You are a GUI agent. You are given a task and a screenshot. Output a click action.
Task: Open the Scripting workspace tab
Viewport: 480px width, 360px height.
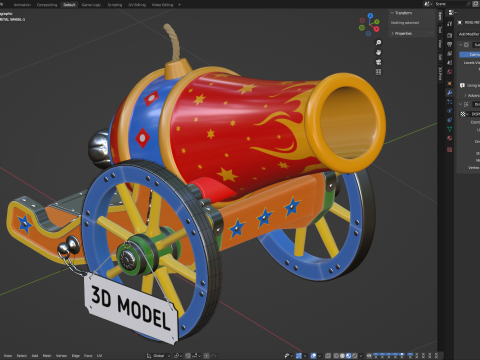(x=115, y=5)
